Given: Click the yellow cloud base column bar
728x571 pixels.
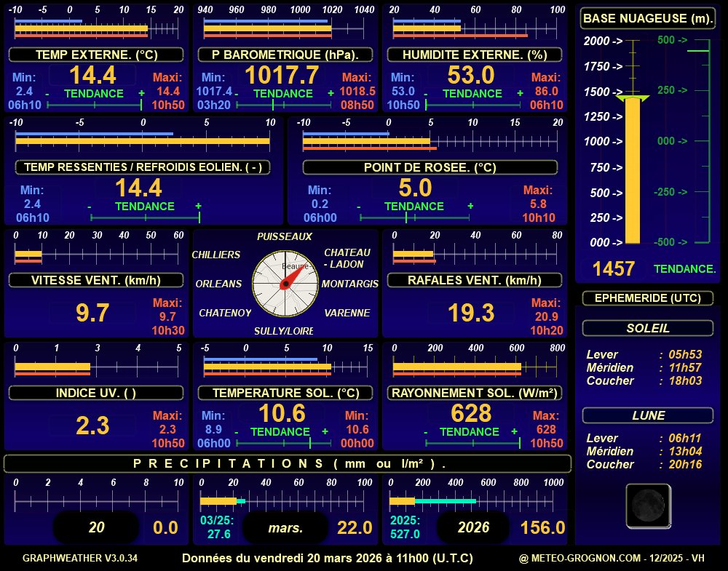Looking at the screenshot, I should [633, 171].
